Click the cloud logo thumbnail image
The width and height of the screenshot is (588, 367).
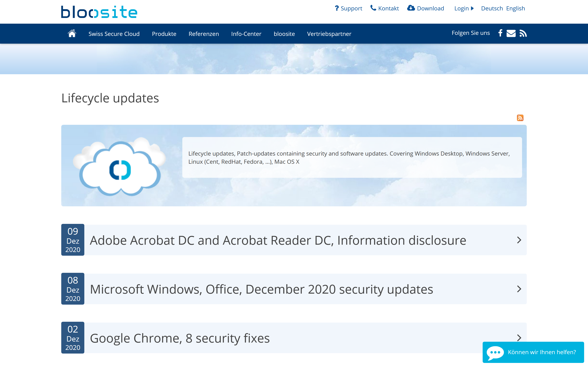pyautogui.click(x=120, y=167)
